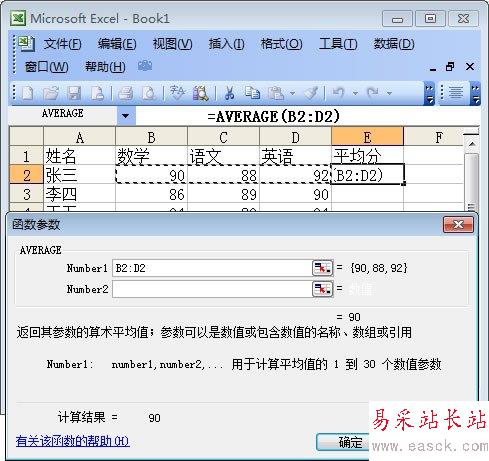Screen dimensions: 489x461
Task: Select column A header
Action: click(x=79, y=137)
